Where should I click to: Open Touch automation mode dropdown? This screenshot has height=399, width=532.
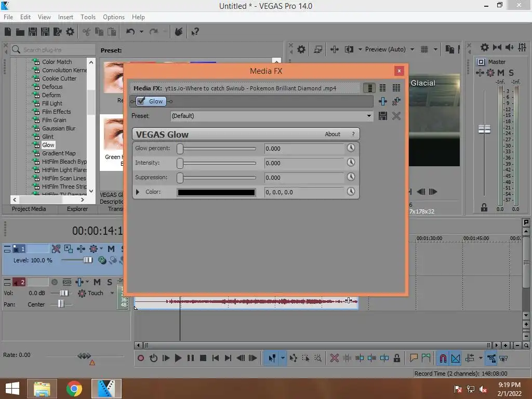[x=112, y=293]
